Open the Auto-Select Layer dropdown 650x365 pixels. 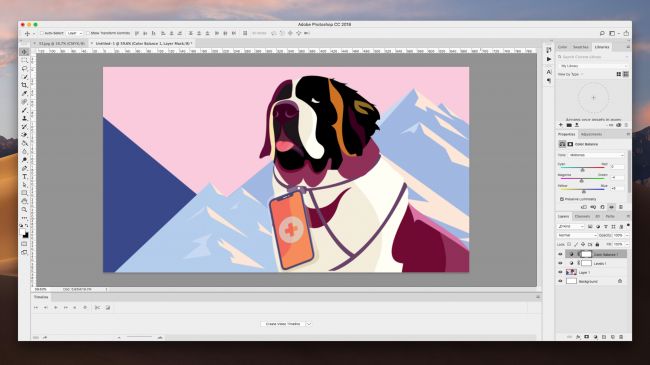pos(75,33)
